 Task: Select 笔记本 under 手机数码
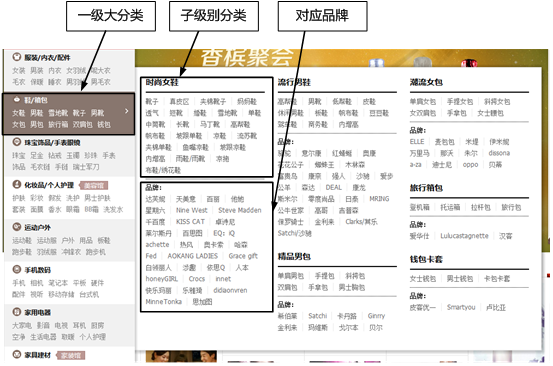[x=58, y=283]
